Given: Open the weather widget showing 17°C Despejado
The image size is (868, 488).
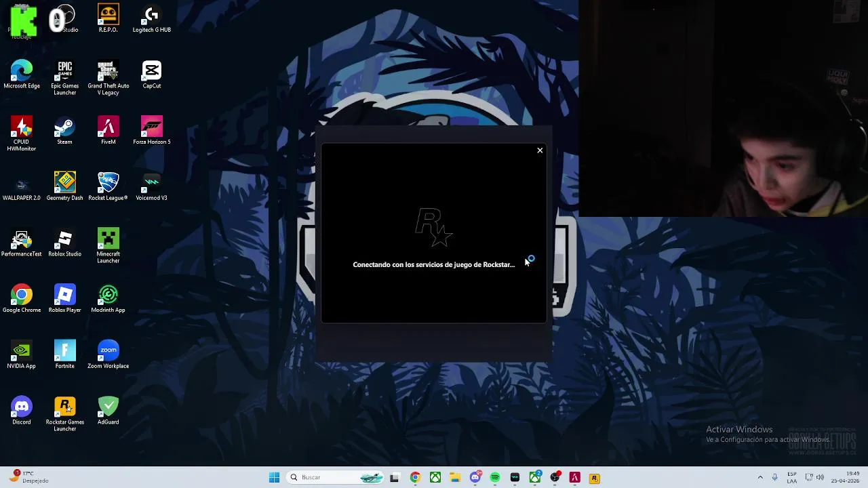Looking at the screenshot, I should point(28,477).
